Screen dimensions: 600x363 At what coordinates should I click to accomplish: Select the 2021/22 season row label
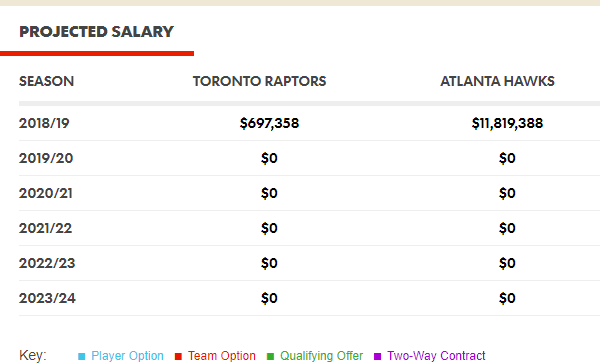(46, 228)
